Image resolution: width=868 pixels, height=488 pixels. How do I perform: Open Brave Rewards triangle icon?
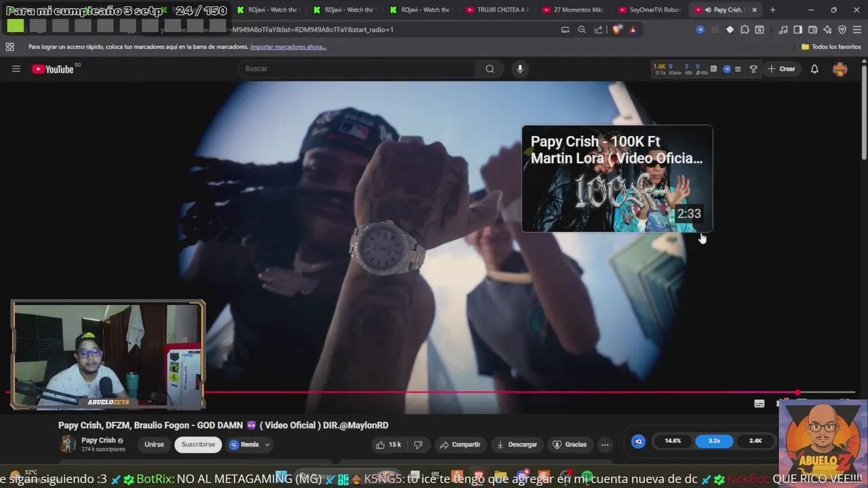633,30
